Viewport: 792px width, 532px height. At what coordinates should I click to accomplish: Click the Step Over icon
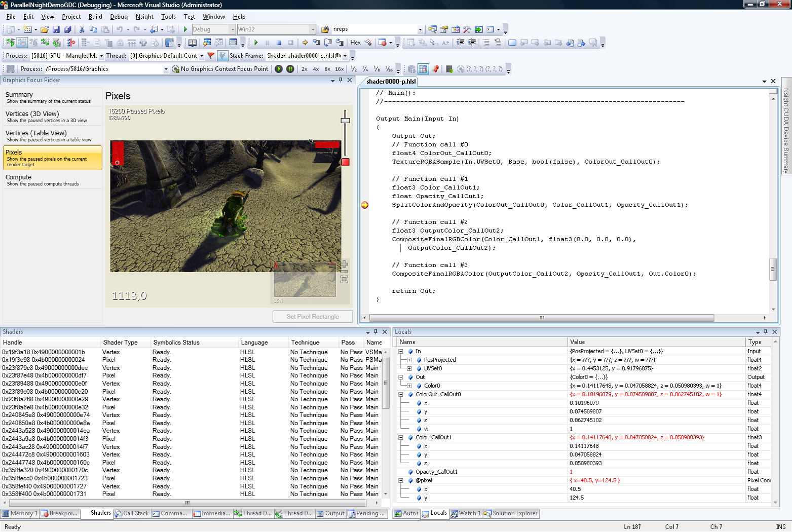click(328, 43)
